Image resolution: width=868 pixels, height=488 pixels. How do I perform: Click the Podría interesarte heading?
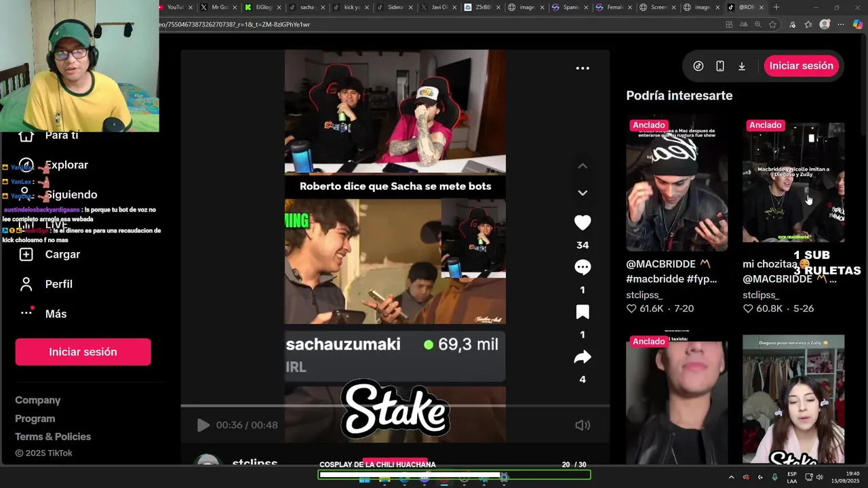coord(679,96)
